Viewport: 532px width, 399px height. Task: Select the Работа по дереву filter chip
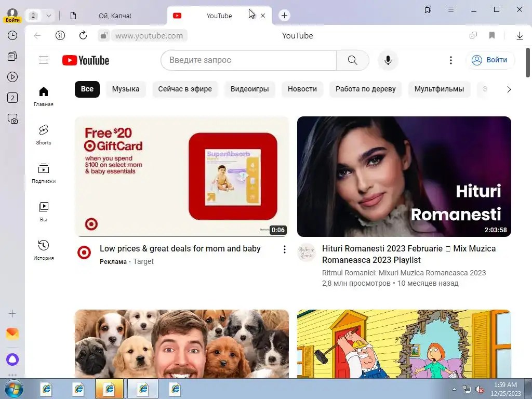(x=365, y=89)
